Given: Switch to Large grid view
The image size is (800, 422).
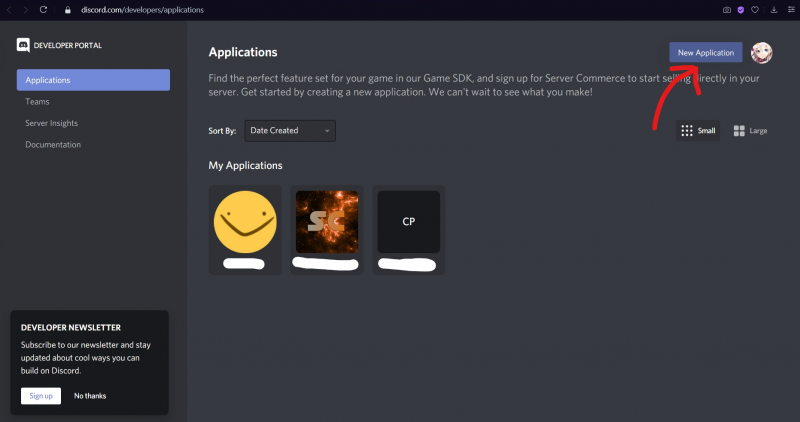Looking at the screenshot, I should (x=750, y=131).
